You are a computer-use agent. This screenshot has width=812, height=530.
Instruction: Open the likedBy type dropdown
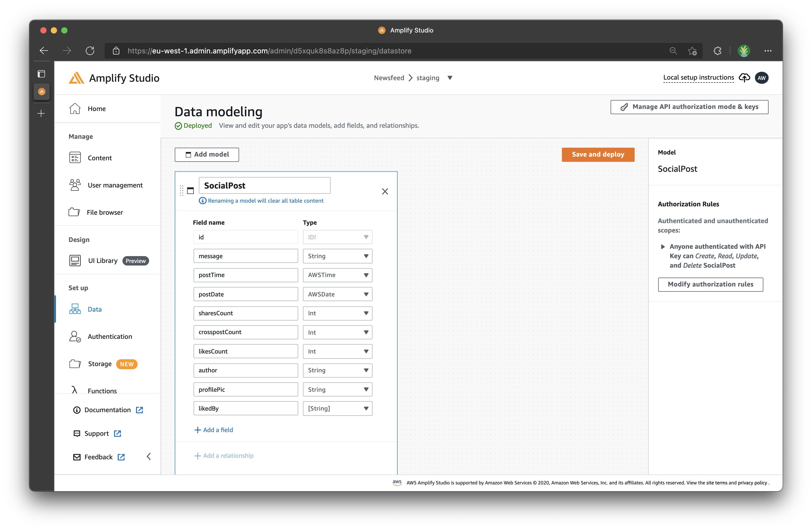click(337, 408)
